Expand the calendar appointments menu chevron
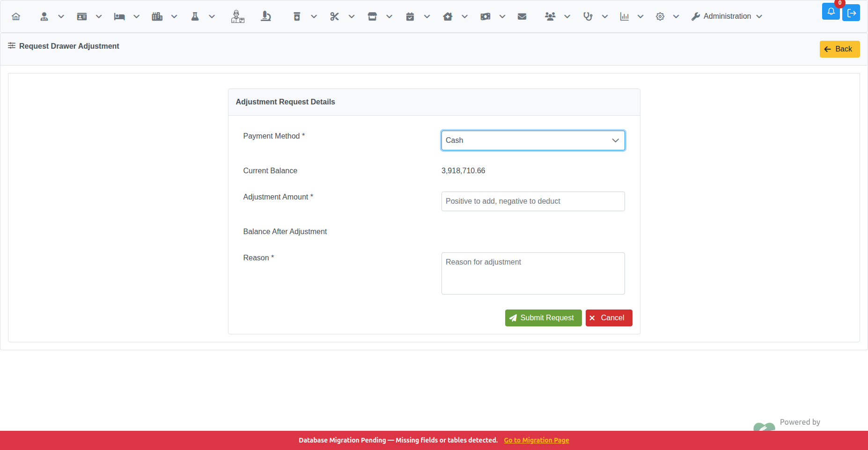The width and height of the screenshot is (868, 450). (427, 16)
